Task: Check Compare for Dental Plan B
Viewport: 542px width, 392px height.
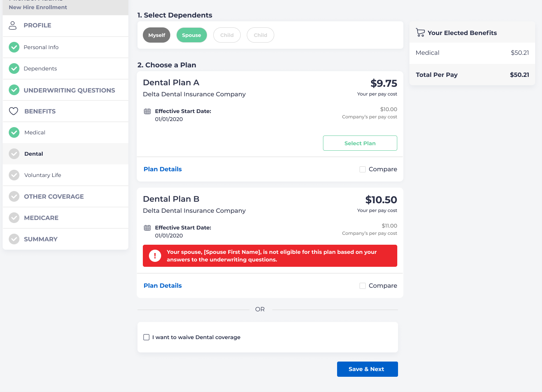Action: (x=363, y=286)
